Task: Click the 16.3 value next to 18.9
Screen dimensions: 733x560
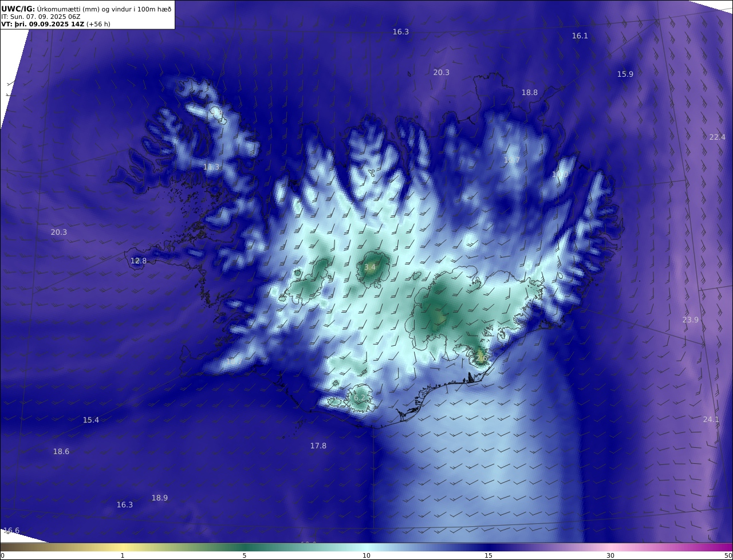Action: 125,504
